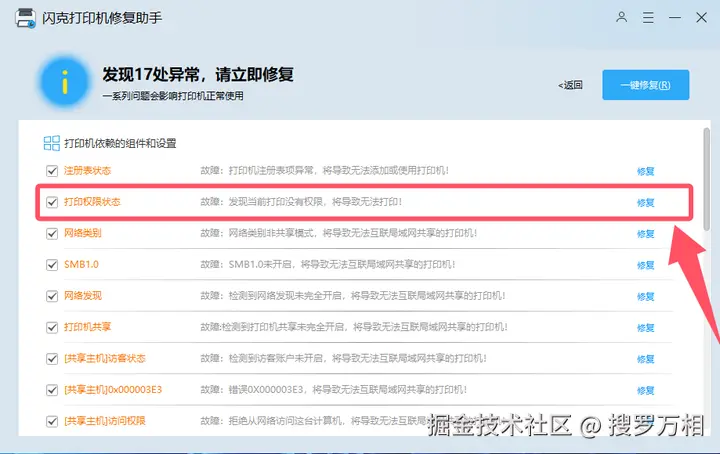Click 修复 for 打印机共享
The height and width of the screenshot is (454, 720).
pyautogui.click(x=646, y=328)
